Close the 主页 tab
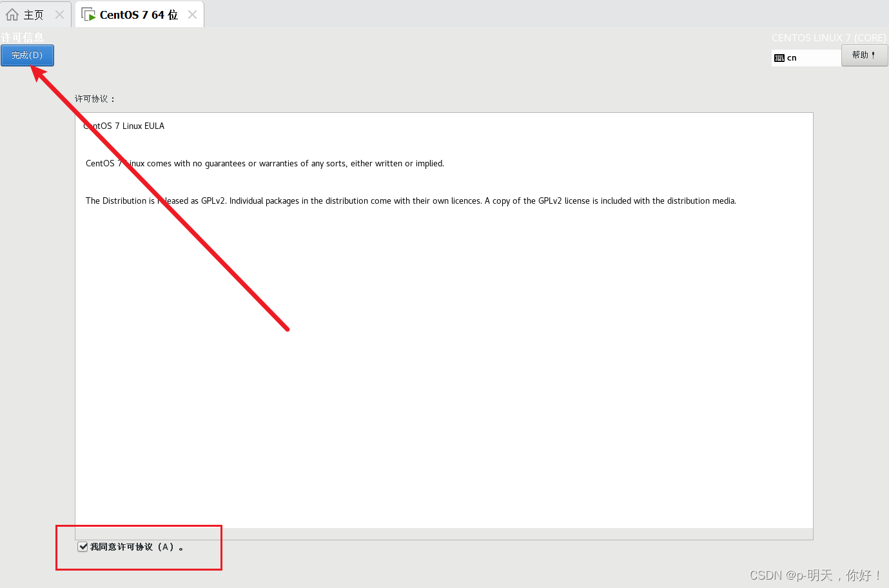The image size is (889, 588). [59, 14]
